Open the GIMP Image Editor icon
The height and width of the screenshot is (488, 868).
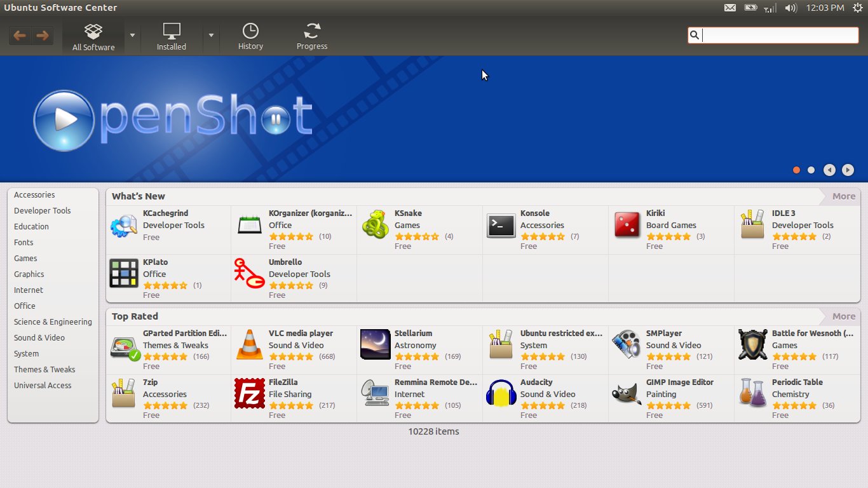627,394
